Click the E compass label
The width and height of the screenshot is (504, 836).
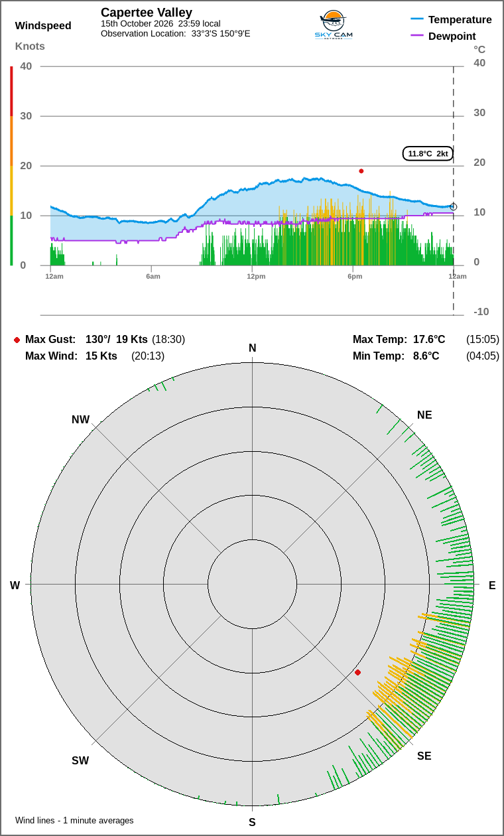click(x=492, y=586)
